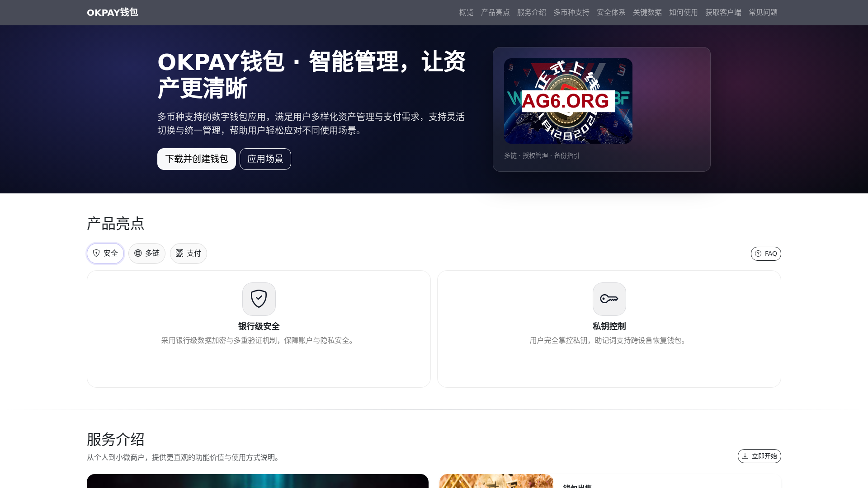Open 常见问题 nav link
Screen dimensions: 868x488
(x=763, y=13)
